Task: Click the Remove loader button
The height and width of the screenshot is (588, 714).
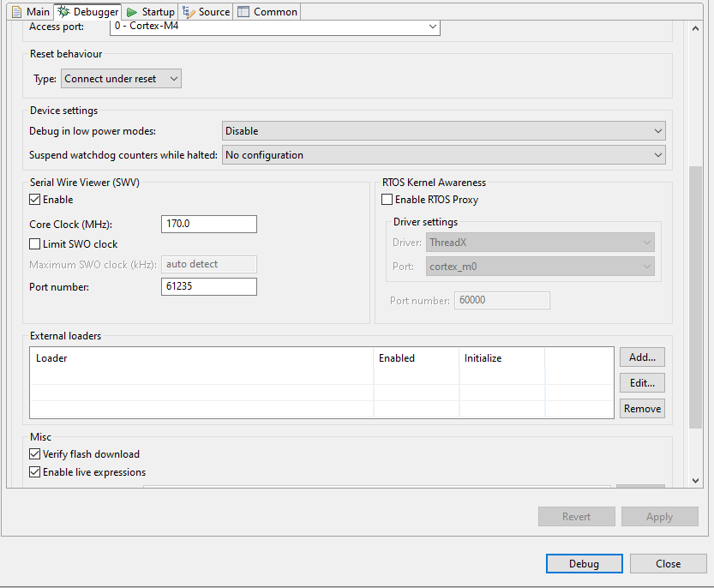Action: [x=642, y=408]
